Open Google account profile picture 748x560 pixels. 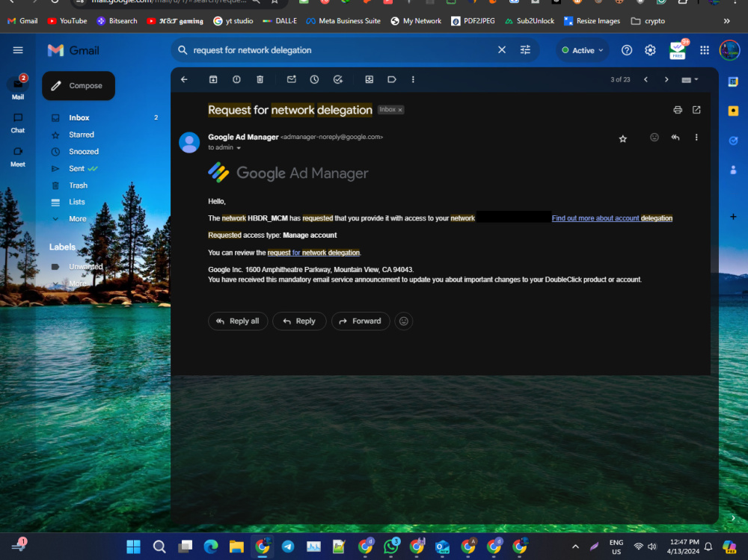729,50
